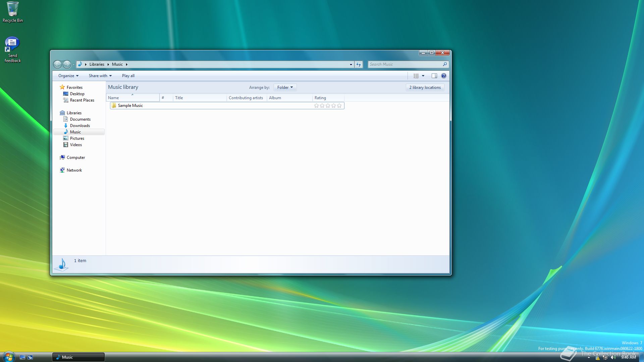
Task: Open the Downloads library
Action: click(80, 126)
